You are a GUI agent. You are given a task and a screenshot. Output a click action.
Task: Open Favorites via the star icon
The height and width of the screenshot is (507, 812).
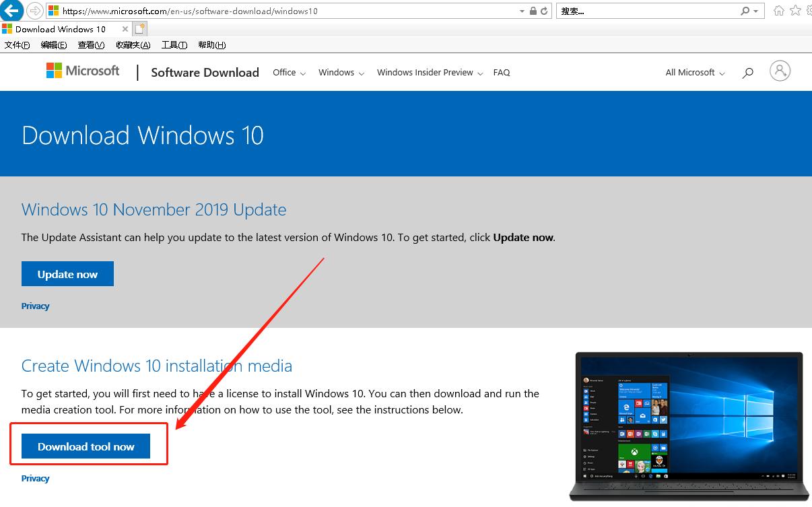(794, 11)
